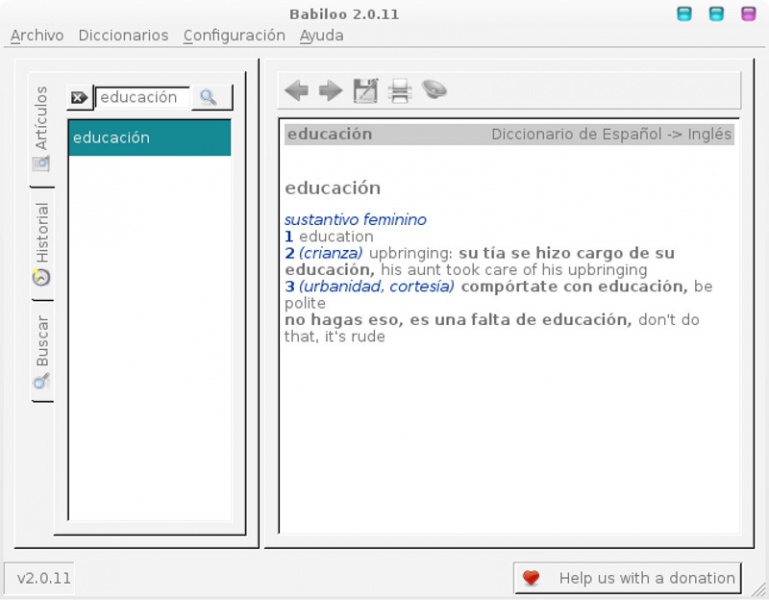
Task: Switch to the Historial side tab
Action: pos(42,244)
